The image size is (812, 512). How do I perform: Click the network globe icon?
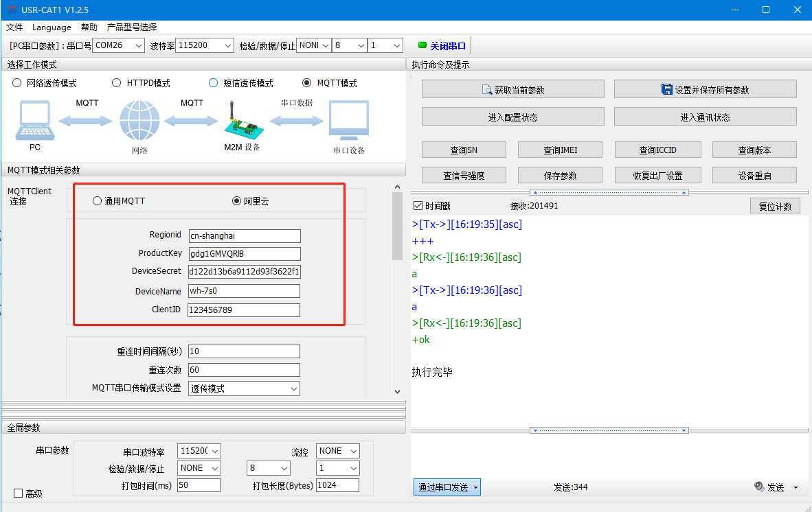coord(139,121)
